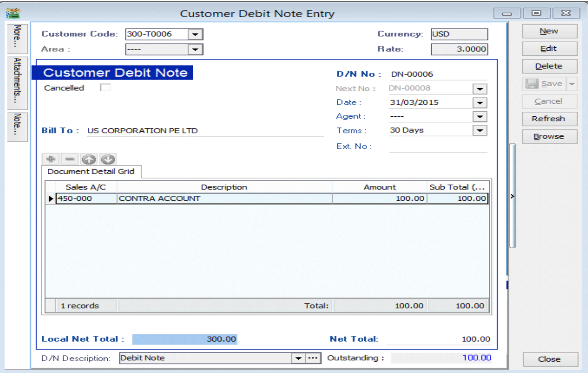
Task: Open the Agent dropdown
Action: coord(480,117)
